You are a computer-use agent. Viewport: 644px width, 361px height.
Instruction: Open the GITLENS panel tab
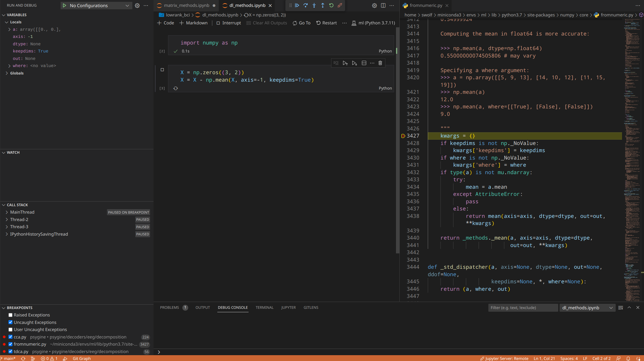click(311, 307)
